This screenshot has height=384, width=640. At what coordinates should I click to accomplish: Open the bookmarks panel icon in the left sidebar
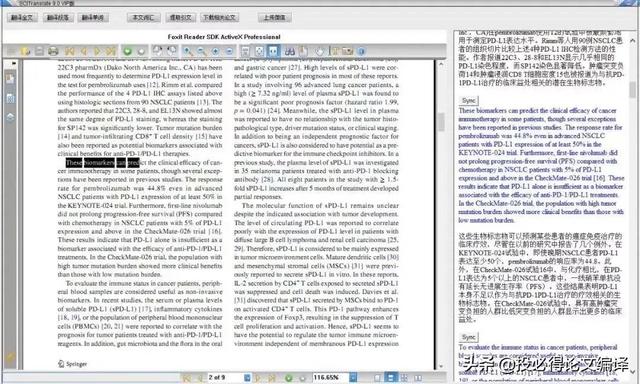11,78
